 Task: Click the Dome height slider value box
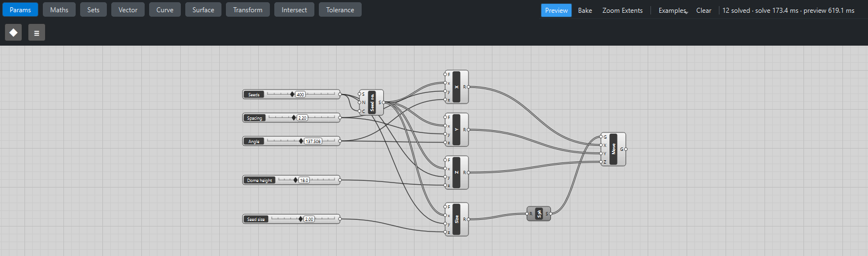[304, 180]
